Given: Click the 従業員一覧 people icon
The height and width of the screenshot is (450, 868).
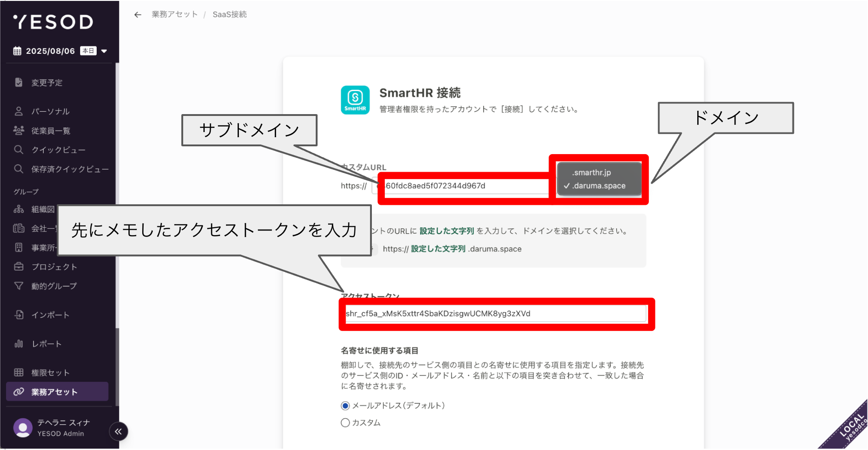Looking at the screenshot, I should tap(18, 131).
